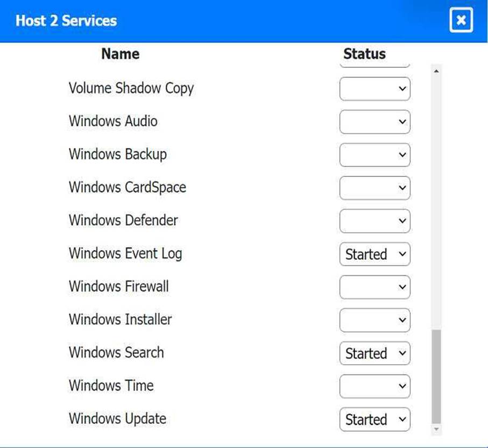Screen dimensions: 488x448
Task: Change Windows Search Started status
Action: (374, 353)
